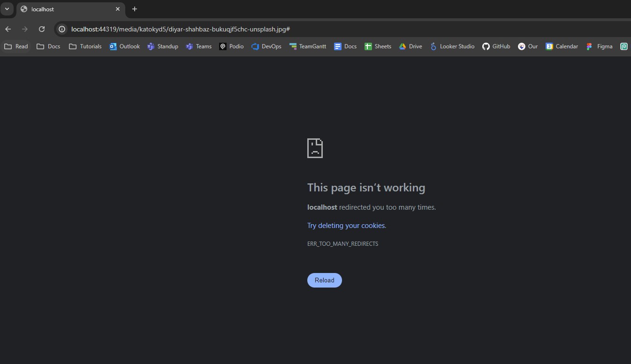The width and height of the screenshot is (631, 364).
Task: Expand the Tutorials bookmarks folder
Action: [x=85, y=46]
